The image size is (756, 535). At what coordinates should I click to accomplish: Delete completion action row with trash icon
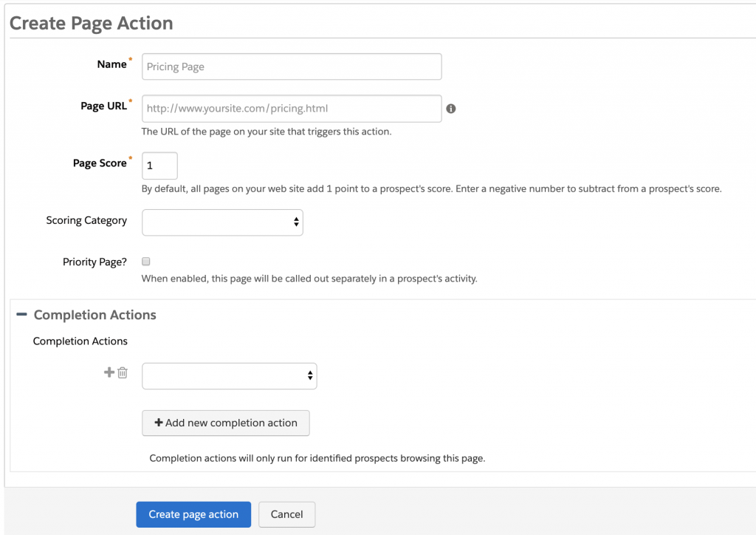pos(123,373)
